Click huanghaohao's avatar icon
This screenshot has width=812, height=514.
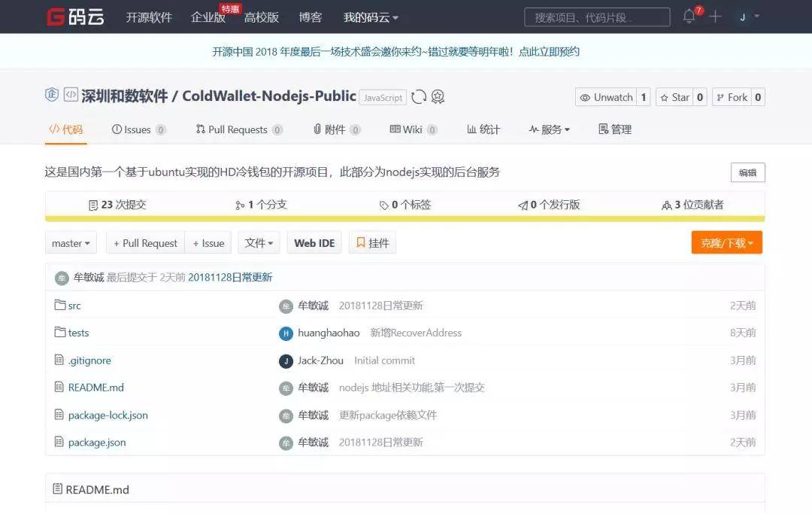coord(286,333)
